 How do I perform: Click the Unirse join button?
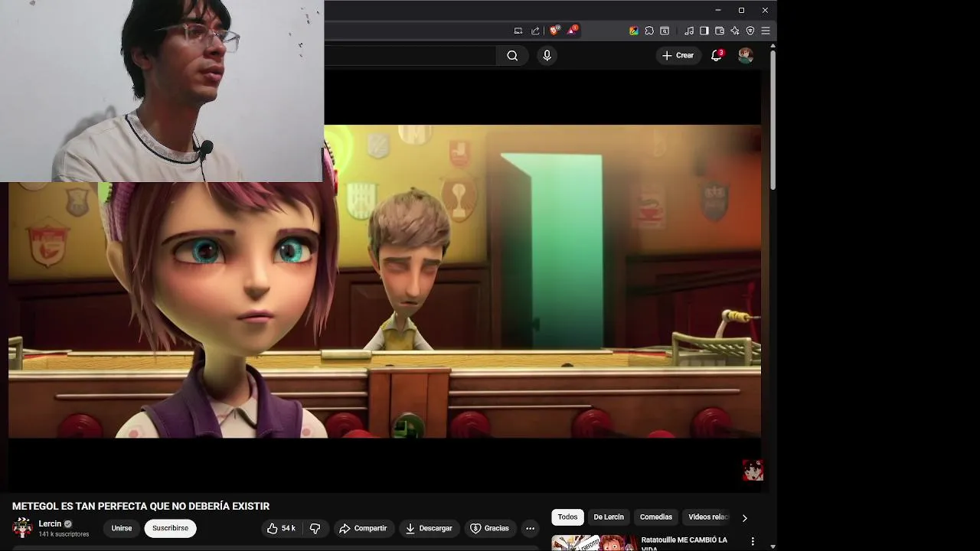122,528
